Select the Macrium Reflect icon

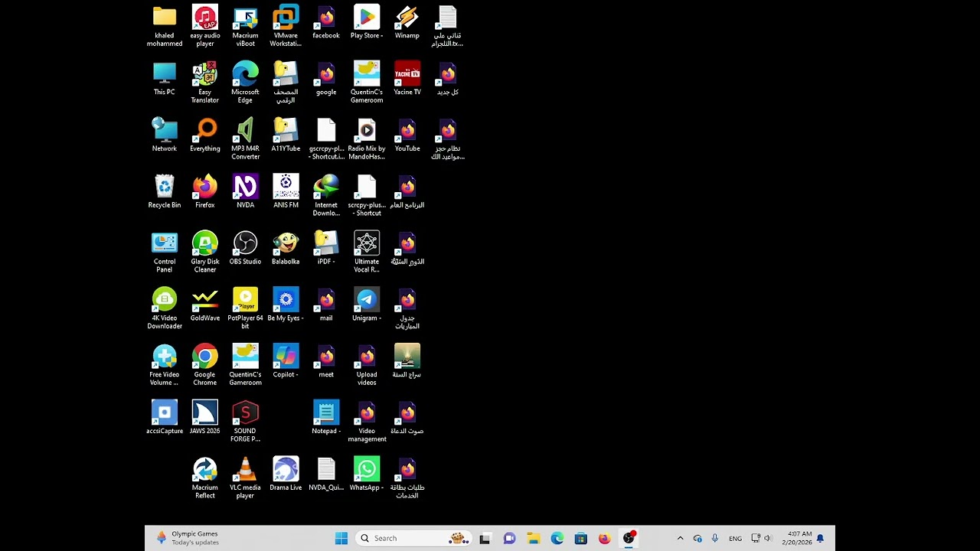tap(205, 478)
